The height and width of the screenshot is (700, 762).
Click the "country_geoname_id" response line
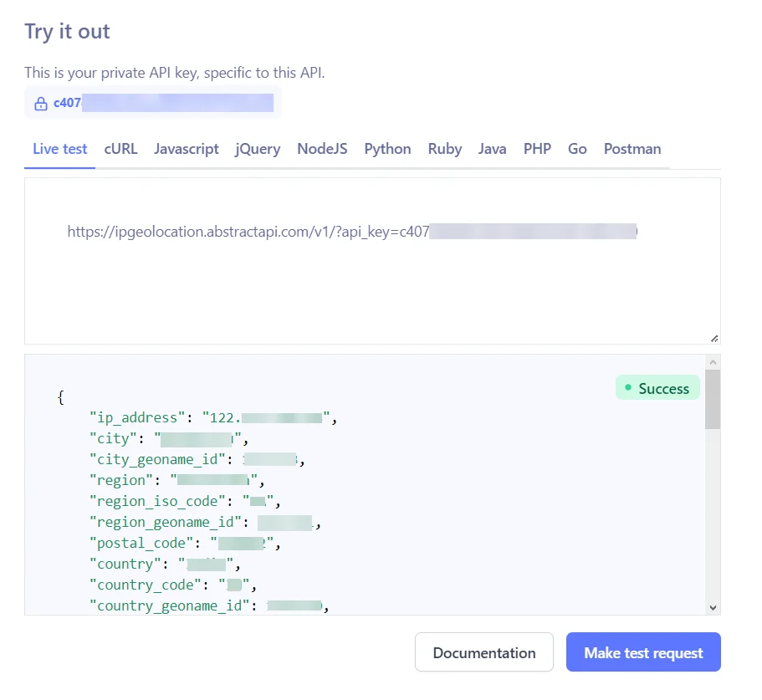(209, 605)
